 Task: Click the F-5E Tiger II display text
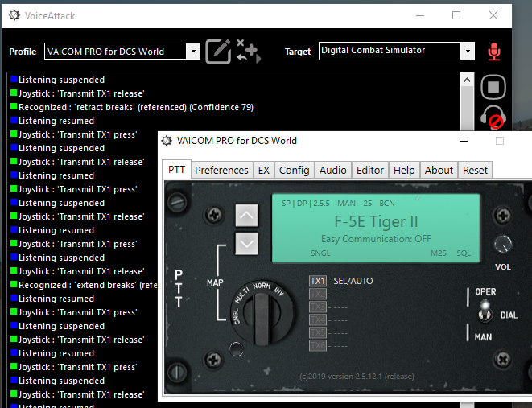[376, 222]
